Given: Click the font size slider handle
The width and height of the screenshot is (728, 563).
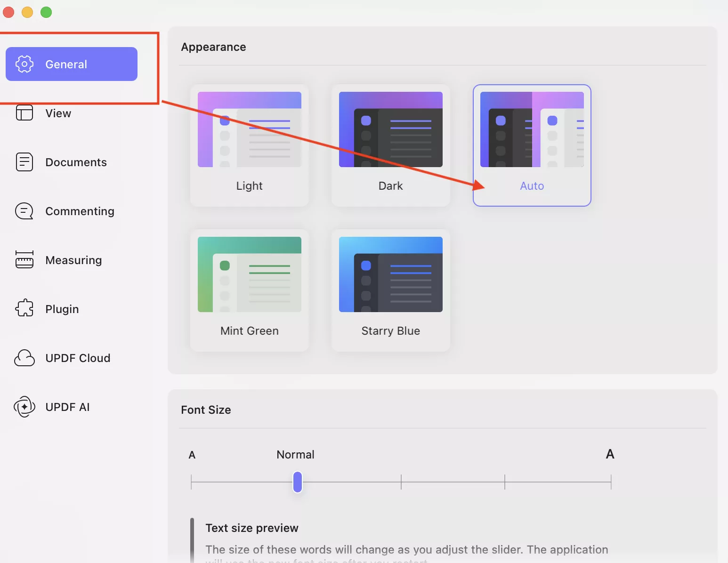Looking at the screenshot, I should (x=298, y=482).
